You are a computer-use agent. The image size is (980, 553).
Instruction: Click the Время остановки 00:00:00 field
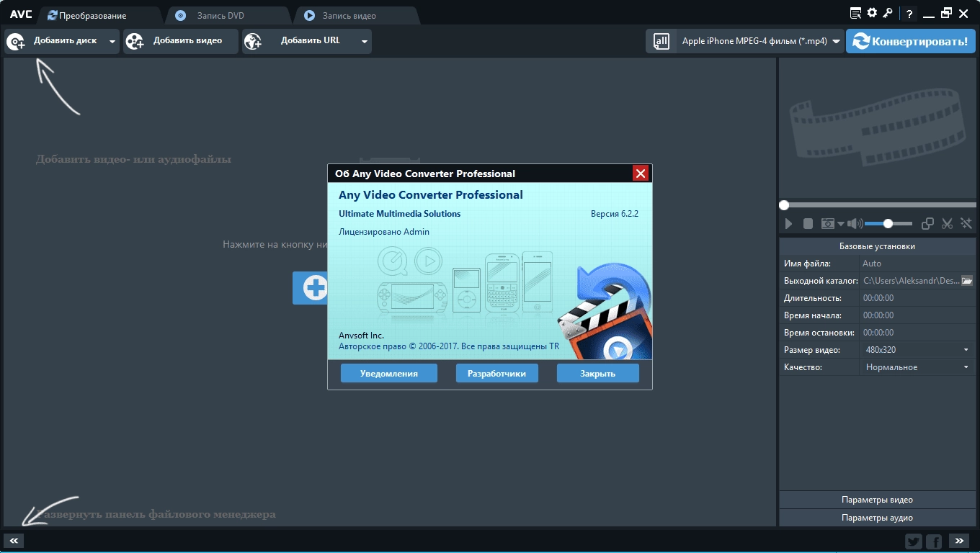(917, 333)
